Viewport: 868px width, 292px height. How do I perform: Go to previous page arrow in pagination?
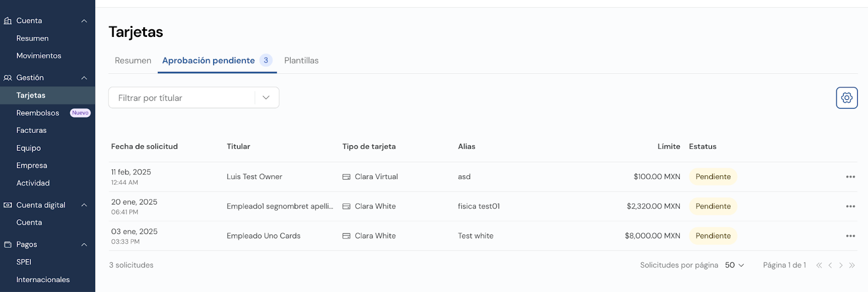(x=830, y=265)
